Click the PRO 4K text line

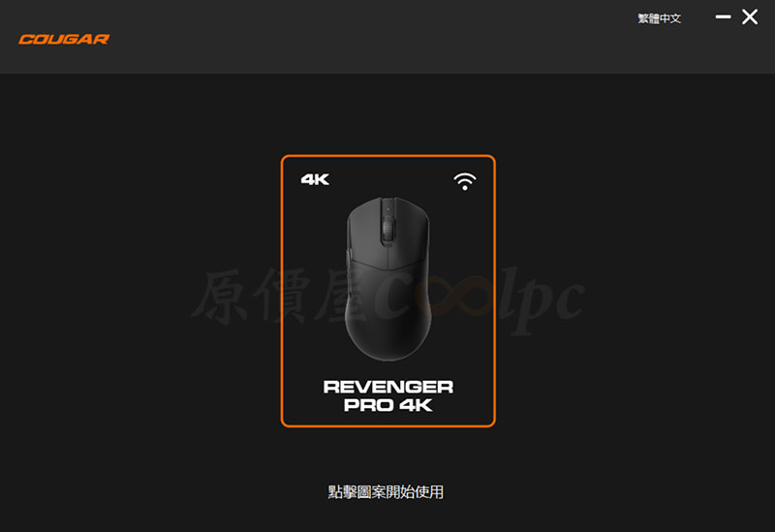click(388, 405)
